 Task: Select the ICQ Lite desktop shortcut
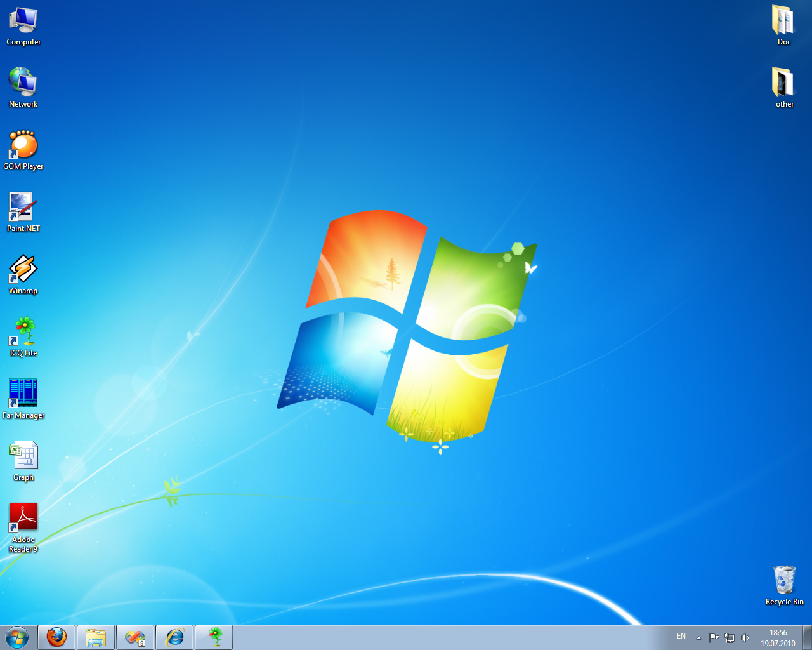click(x=23, y=337)
